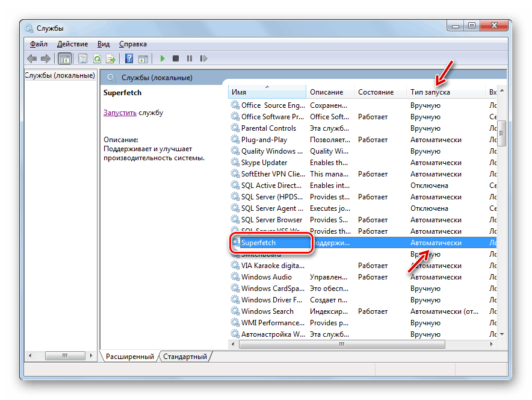The height and width of the screenshot is (400, 532).
Task: Select Службы (локальные) in the left tree
Action: tap(60, 75)
